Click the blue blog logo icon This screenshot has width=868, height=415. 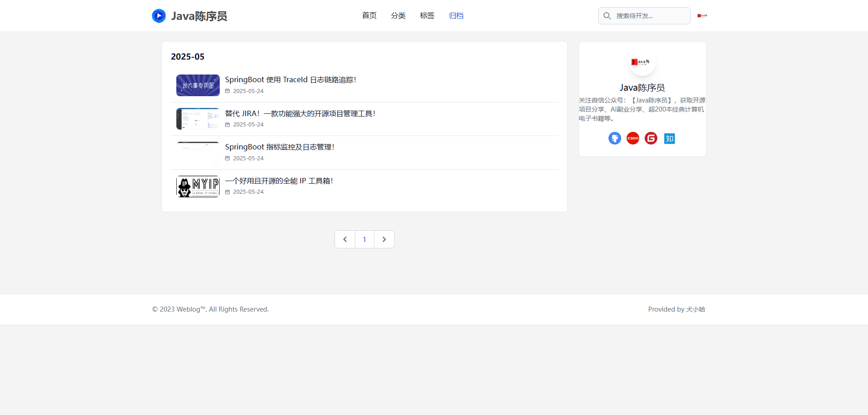pyautogui.click(x=159, y=16)
